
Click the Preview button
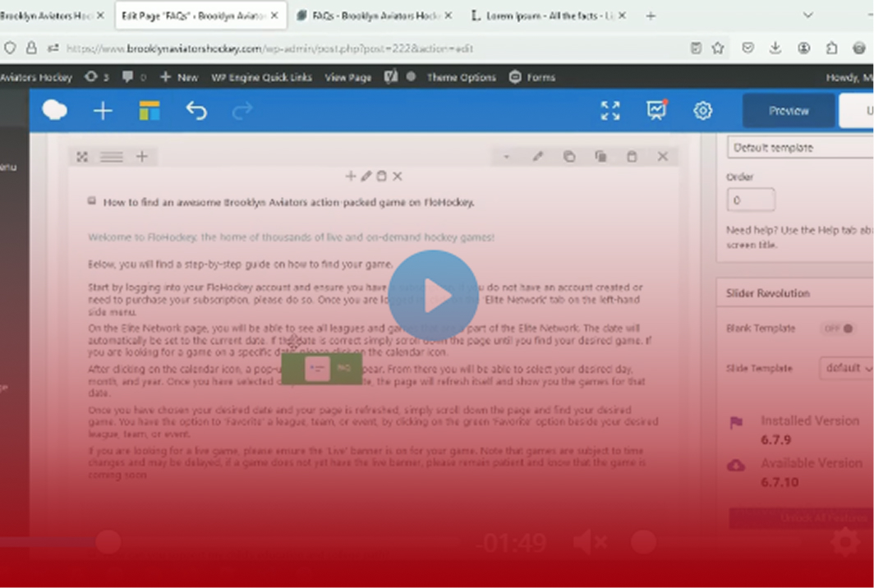(789, 110)
